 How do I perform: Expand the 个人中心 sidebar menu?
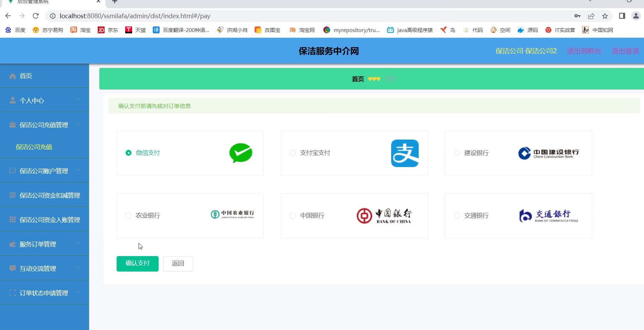(44, 100)
